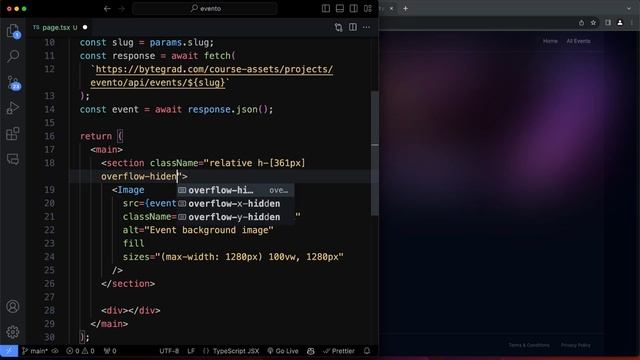Click the errors and warnings count
This screenshot has width=640, height=360.
pyautogui.click(x=80, y=351)
